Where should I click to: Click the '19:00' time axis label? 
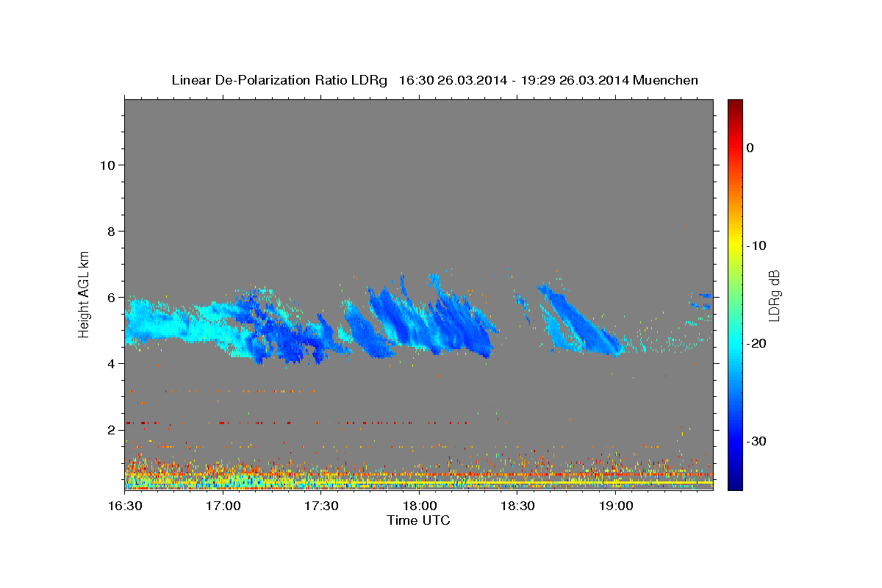pyautogui.click(x=615, y=506)
